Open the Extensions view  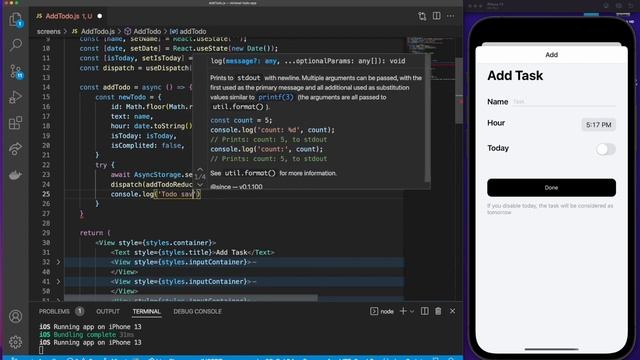pos(16,123)
